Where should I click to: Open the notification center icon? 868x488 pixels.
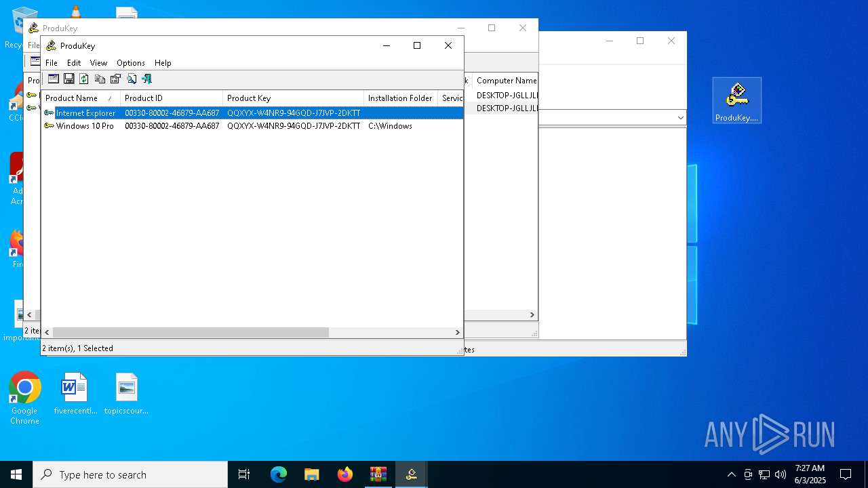click(846, 474)
